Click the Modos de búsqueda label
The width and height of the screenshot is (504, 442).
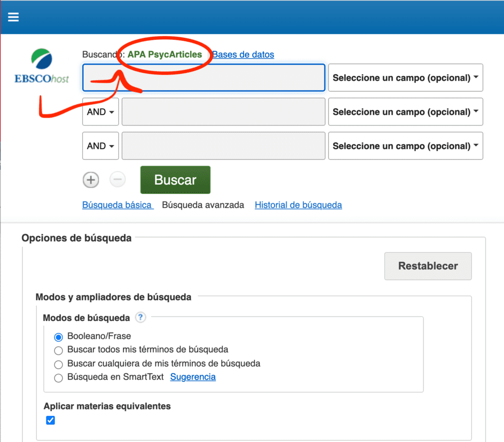87,317
